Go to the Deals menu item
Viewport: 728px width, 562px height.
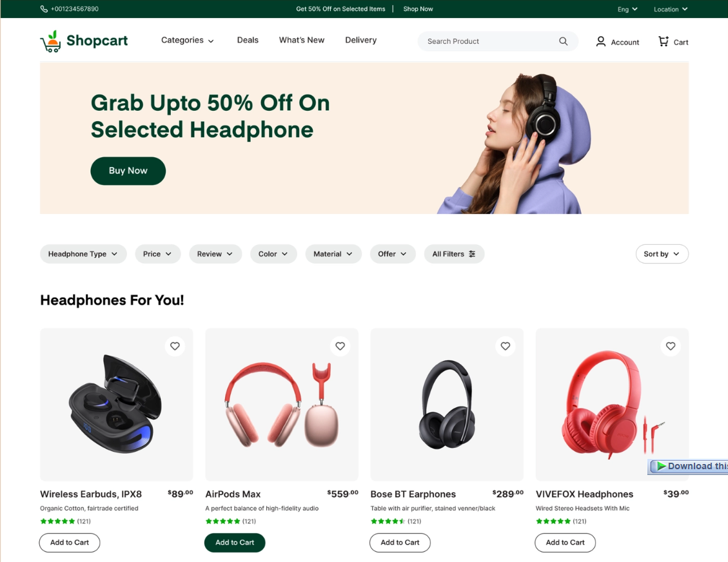tap(248, 41)
